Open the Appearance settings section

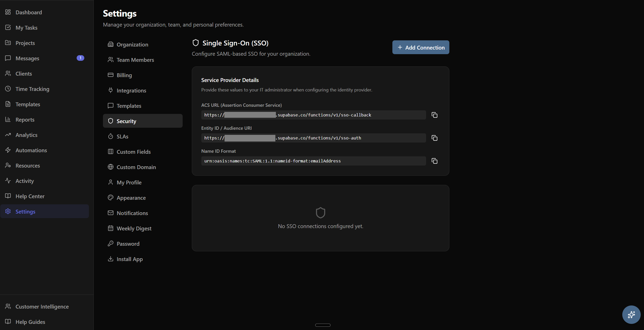131,198
